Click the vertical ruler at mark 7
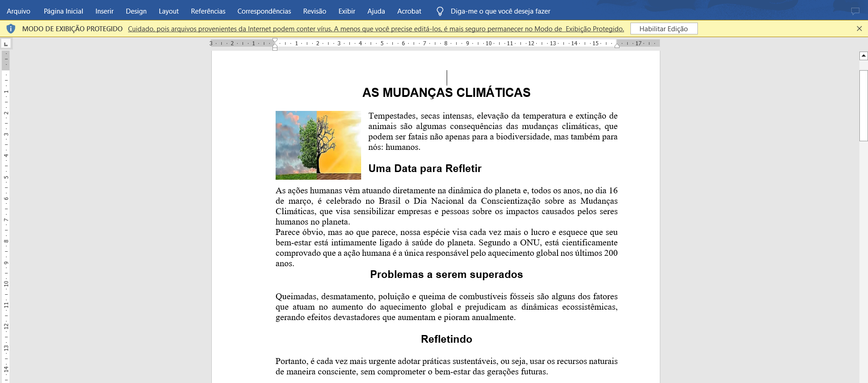Screen dimensions: 868x383 (6, 220)
